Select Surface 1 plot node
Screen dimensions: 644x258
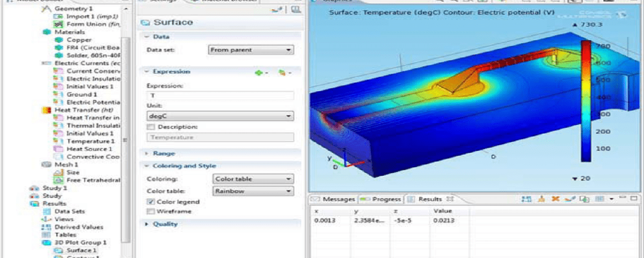[75, 250]
